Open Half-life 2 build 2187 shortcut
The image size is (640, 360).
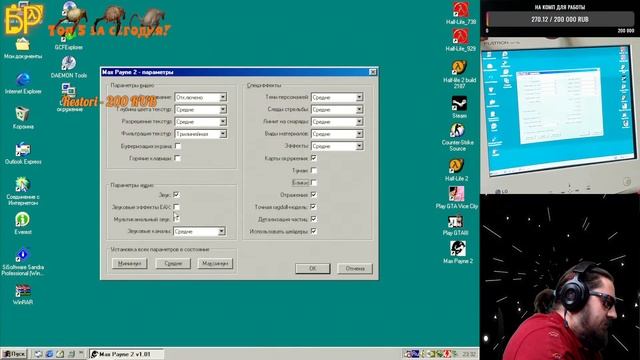pos(460,74)
